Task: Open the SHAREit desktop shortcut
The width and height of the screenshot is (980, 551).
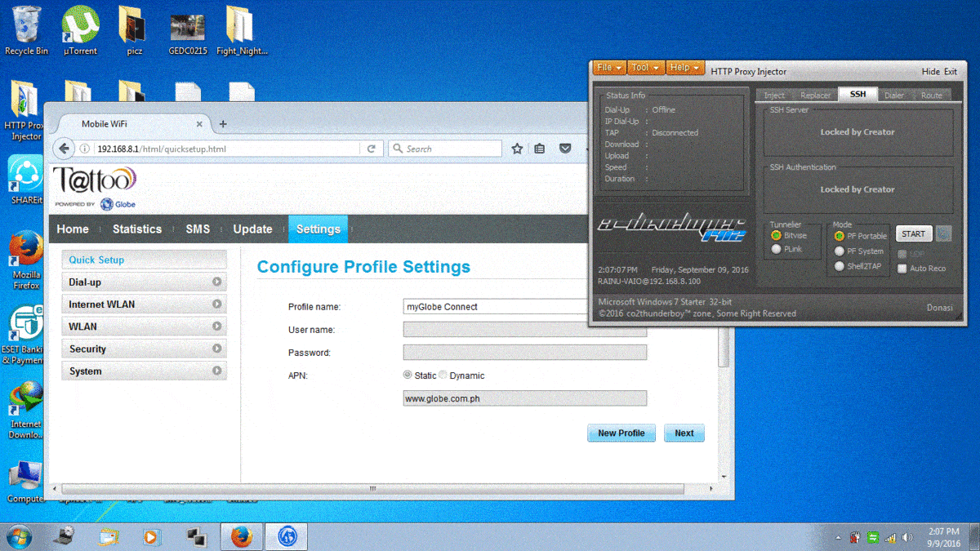Action: point(26,180)
